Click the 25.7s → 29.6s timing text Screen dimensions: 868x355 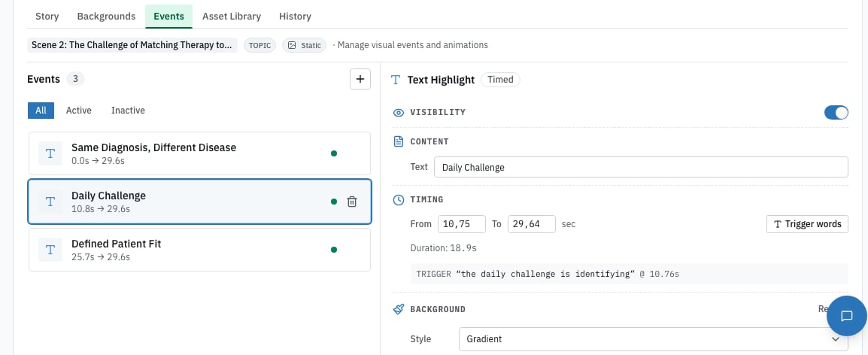101,257
